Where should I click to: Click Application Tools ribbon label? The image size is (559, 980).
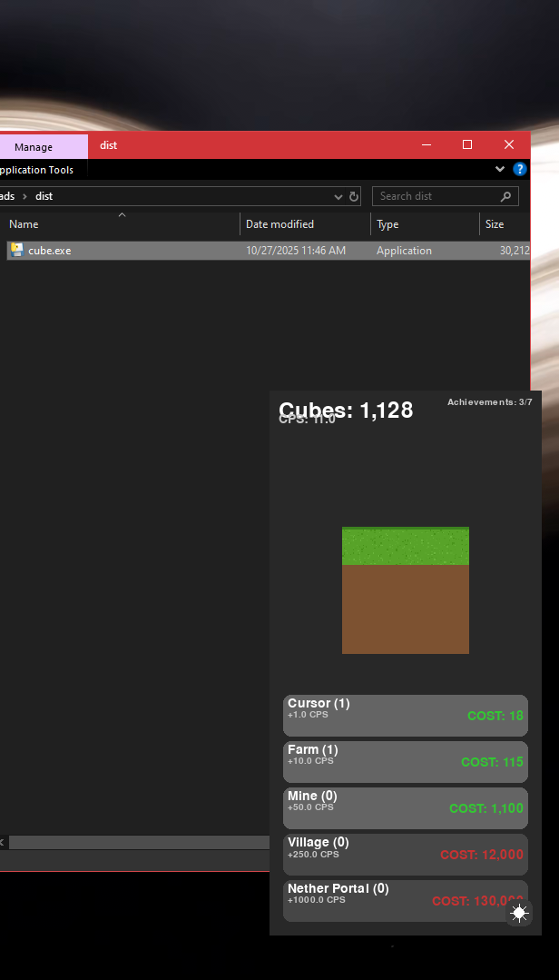click(35, 170)
